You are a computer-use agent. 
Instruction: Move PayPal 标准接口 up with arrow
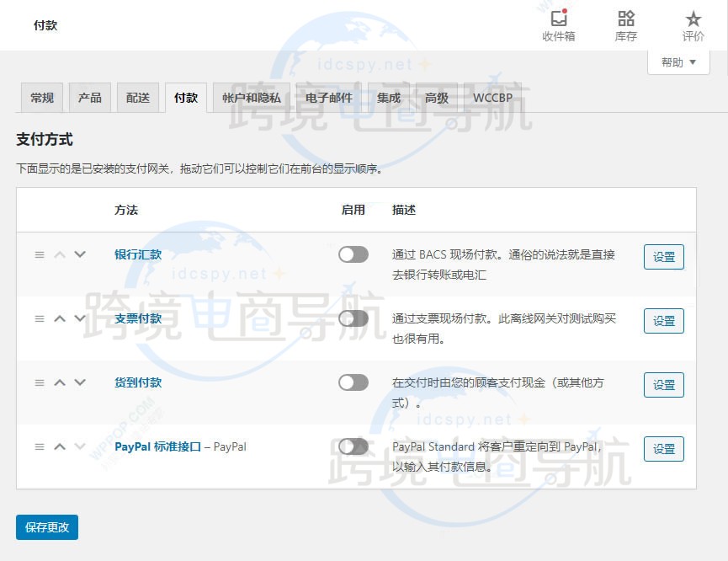[60, 446]
